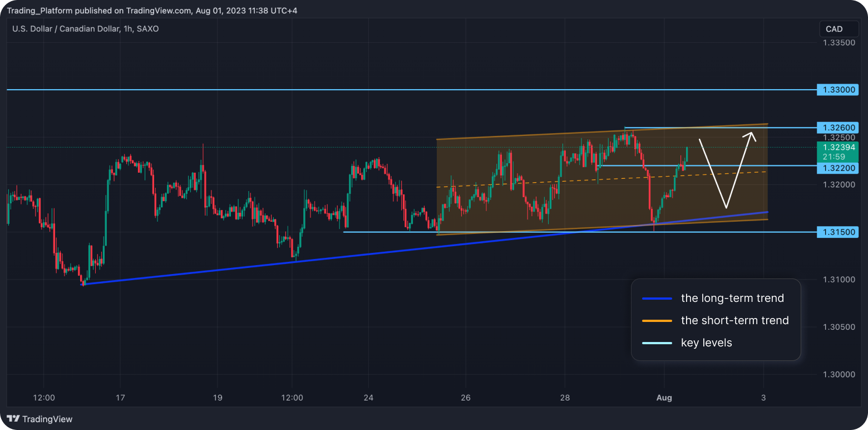The height and width of the screenshot is (430, 868).
Task: Click the '19' date on time axis
Action: coord(218,398)
